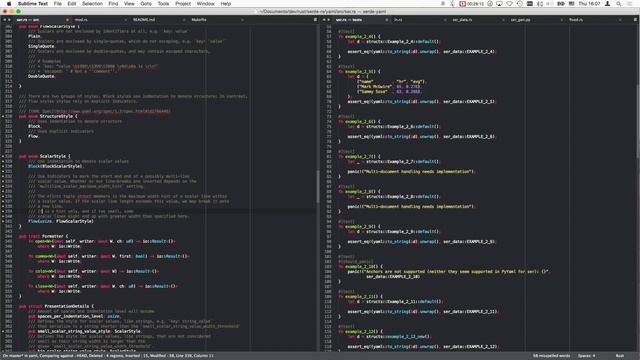
Task: Close the ser.rs — tests tab
Action: coord(386,20)
